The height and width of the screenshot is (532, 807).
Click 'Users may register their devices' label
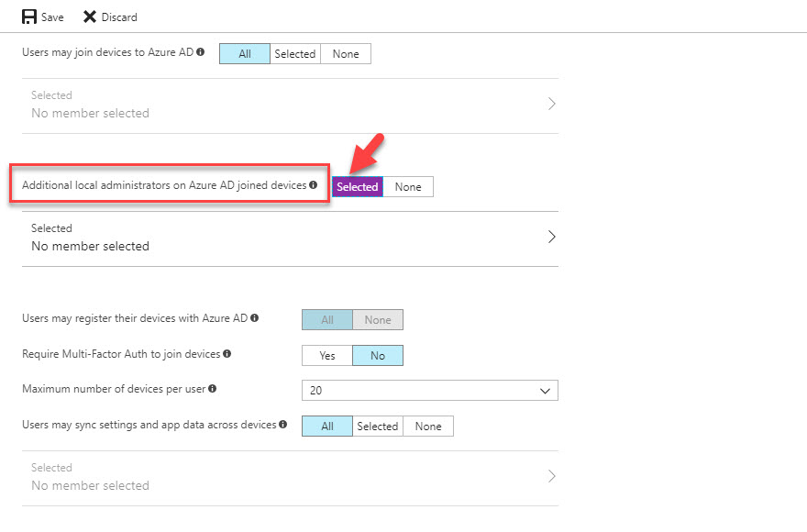click(135, 318)
